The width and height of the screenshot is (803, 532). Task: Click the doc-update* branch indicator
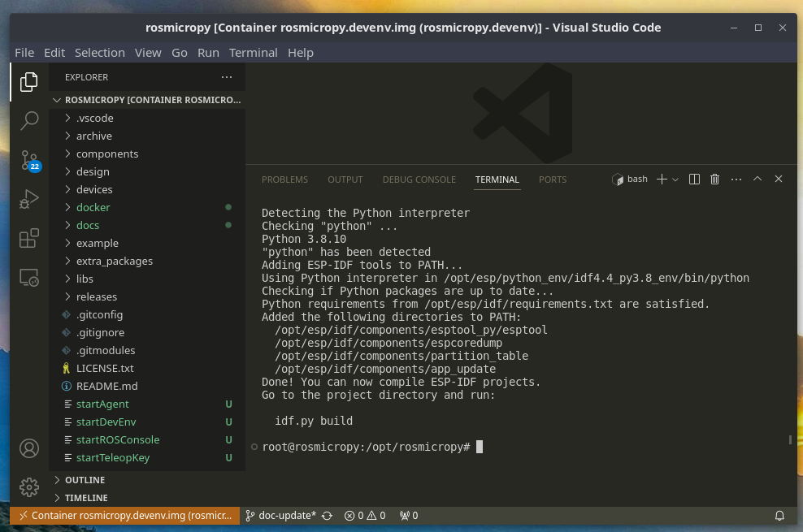tap(281, 516)
